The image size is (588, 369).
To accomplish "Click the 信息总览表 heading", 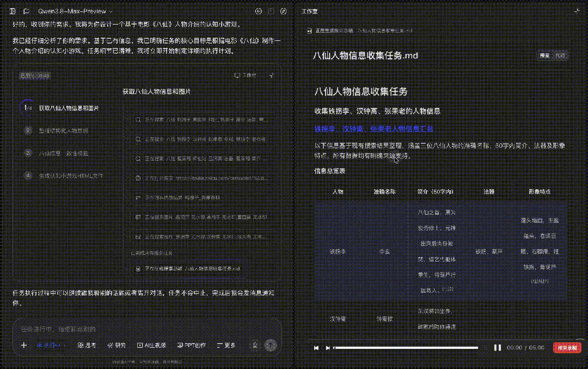I will [329, 171].
